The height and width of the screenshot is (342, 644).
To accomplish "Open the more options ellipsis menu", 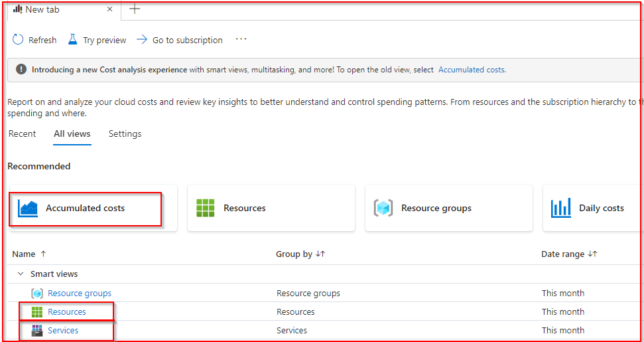I will 241,39.
